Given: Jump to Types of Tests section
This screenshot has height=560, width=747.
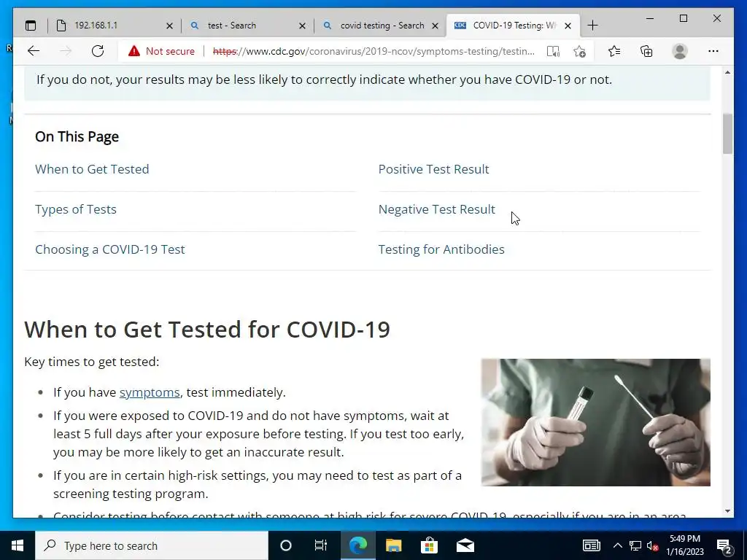Looking at the screenshot, I should 76,209.
